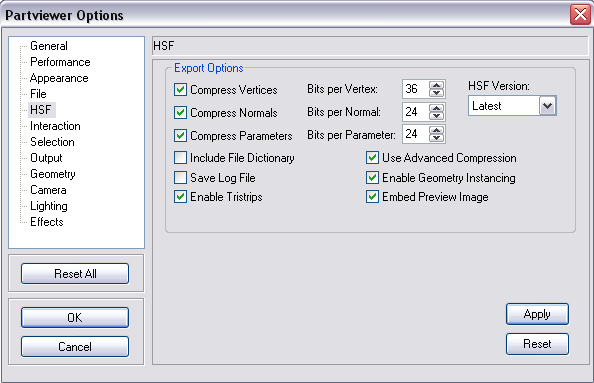The width and height of the screenshot is (594, 383).
Task: Toggle the Enable Tristrips checkbox
Action: [180, 197]
